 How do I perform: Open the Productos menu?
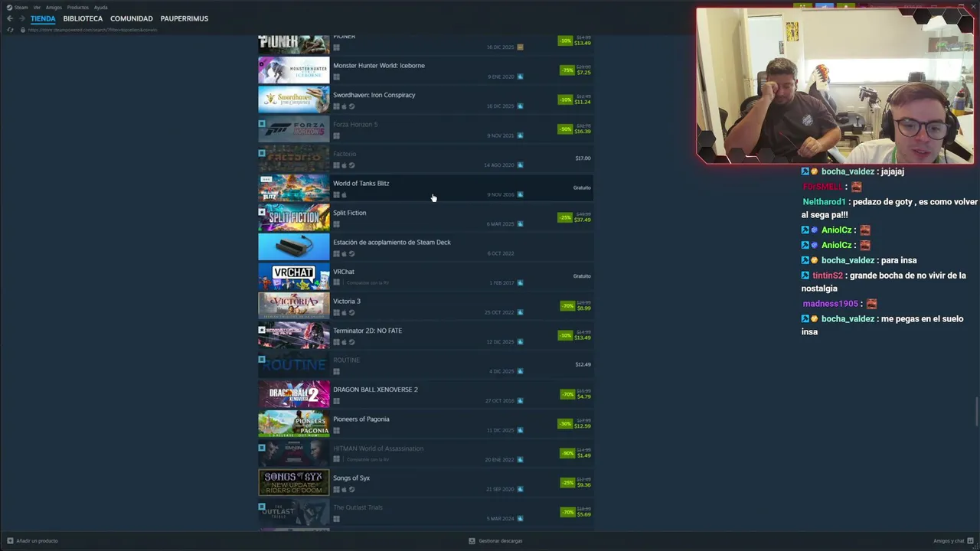click(78, 7)
